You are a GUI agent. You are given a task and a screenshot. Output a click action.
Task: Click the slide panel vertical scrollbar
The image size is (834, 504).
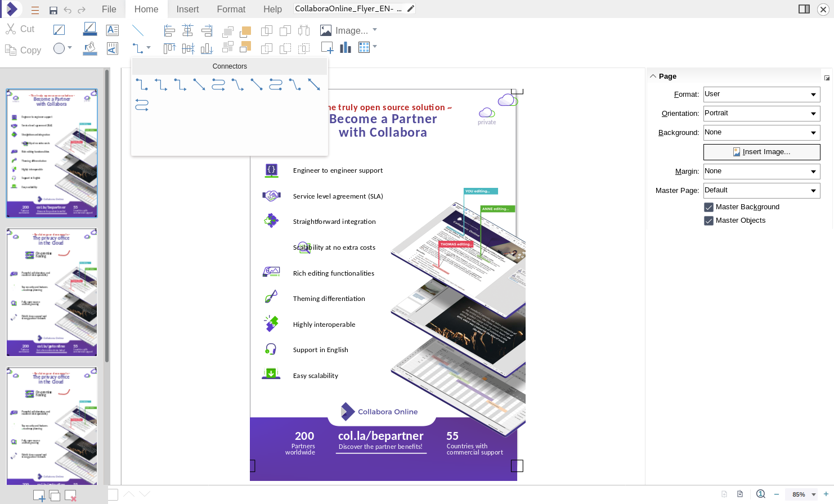(x=107, y=215)
